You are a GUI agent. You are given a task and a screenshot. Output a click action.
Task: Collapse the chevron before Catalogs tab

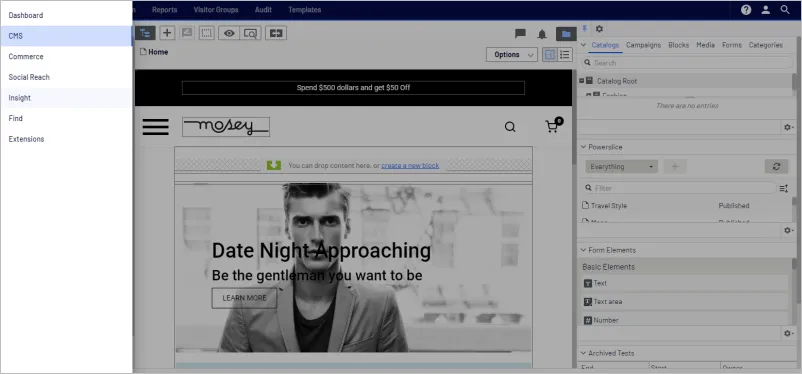click(584, 45)
